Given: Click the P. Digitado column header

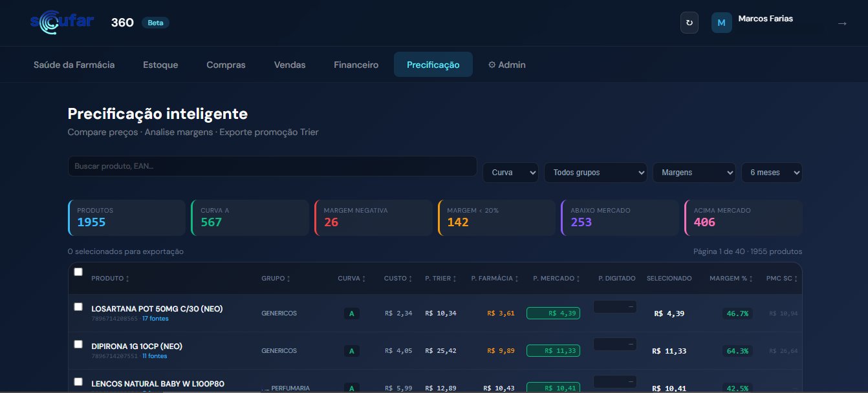Looking at the screenshot, I should tap(617, 279).
